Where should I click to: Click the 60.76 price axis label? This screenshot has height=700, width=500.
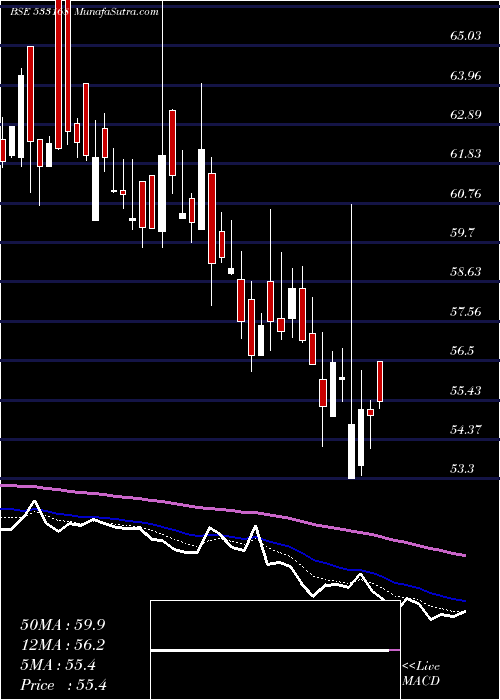[x=466, y=194]
